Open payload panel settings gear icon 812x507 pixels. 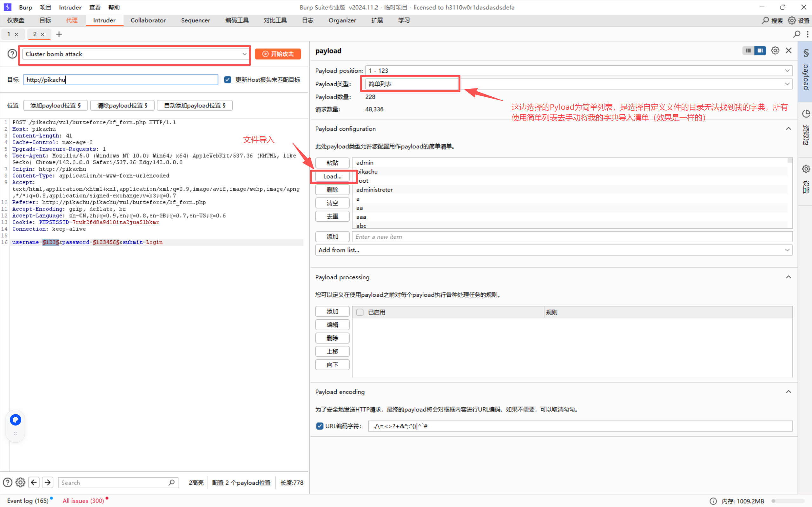point(775,51)
